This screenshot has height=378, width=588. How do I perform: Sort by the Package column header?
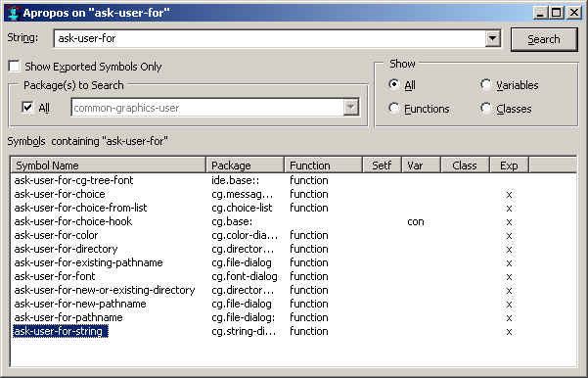(x=245, y=165)
